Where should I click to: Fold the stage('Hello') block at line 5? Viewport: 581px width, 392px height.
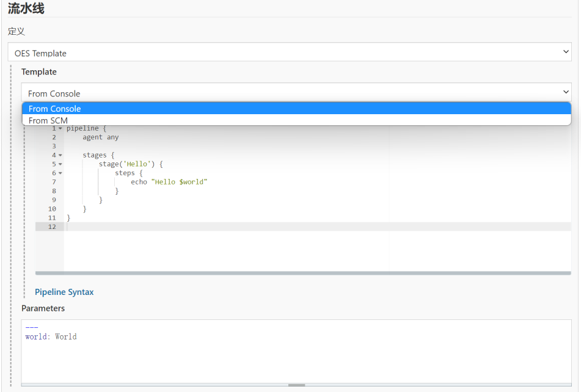(x=60, y=164)
